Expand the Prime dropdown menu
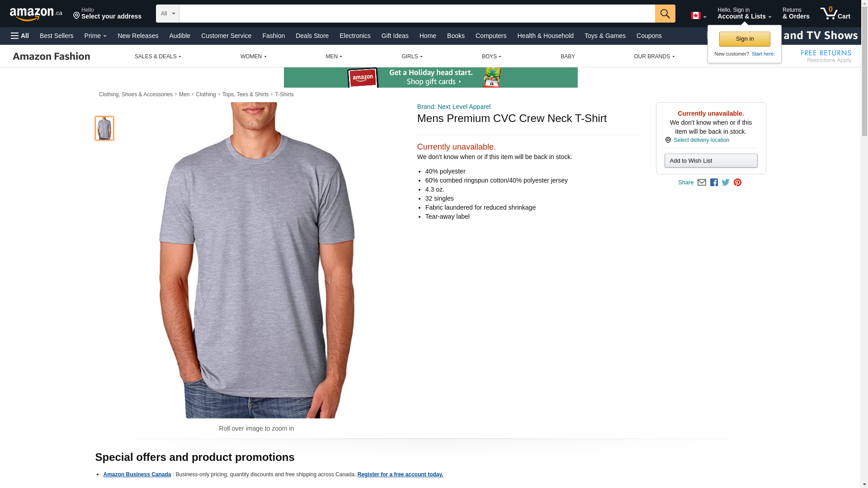 95,36
